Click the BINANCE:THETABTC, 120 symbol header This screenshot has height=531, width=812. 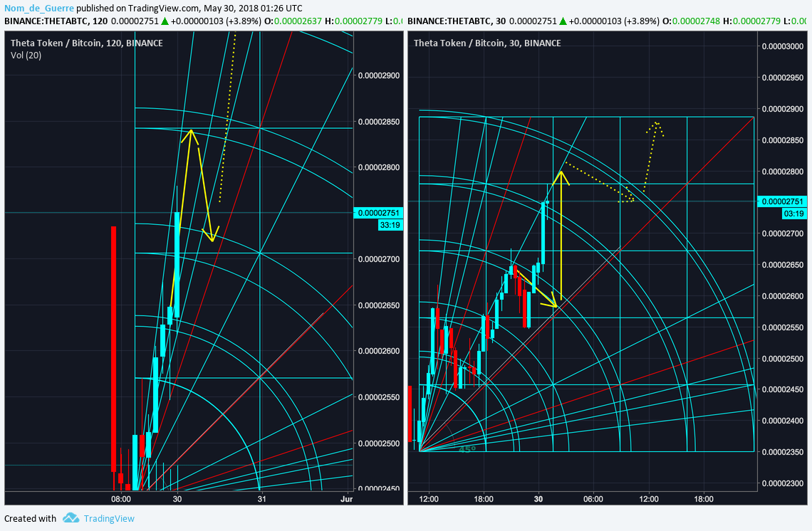(56, 21)
